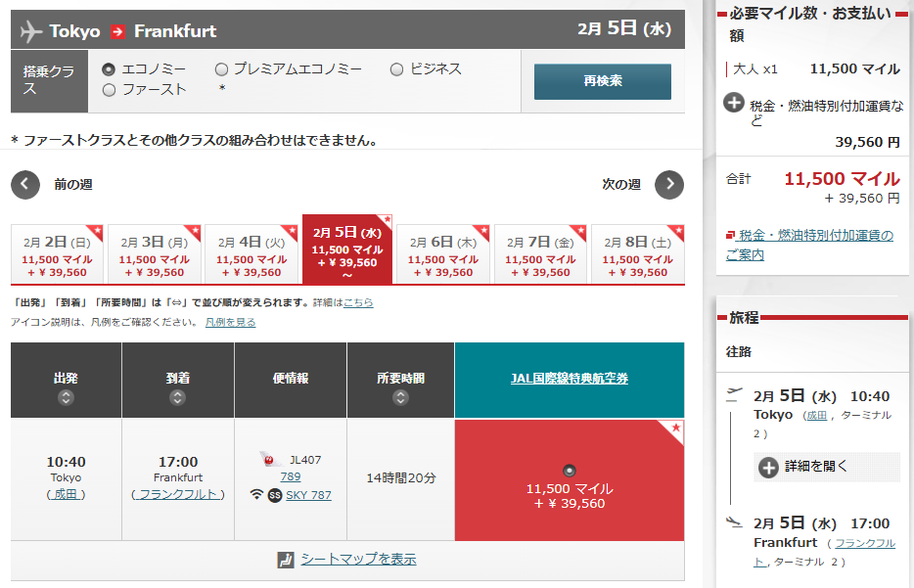Screen dimensions: 914x588
Task: Open the シートマップを表示 link
Action: (358, 560)
